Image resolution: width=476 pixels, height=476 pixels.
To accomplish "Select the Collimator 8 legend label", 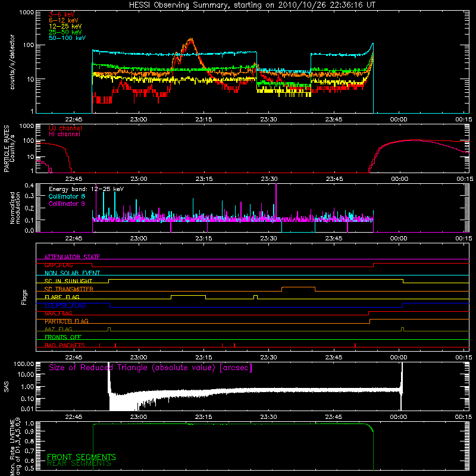I will click(67, 196).
